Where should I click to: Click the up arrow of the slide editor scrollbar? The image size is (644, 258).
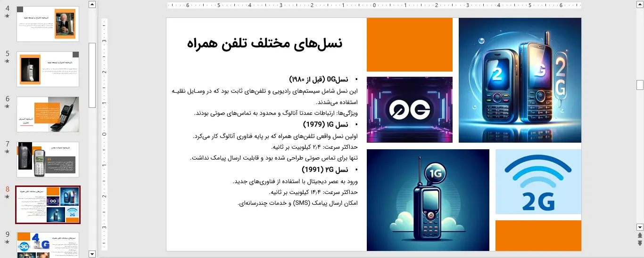pyautogui.click(x=640, y=5)
